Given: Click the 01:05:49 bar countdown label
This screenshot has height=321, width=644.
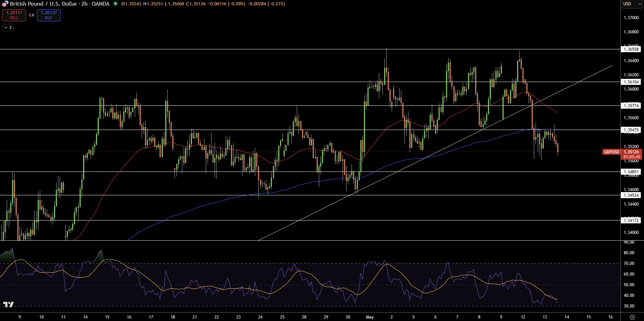Looking at the screenshot, I should [x=631, y=157].
